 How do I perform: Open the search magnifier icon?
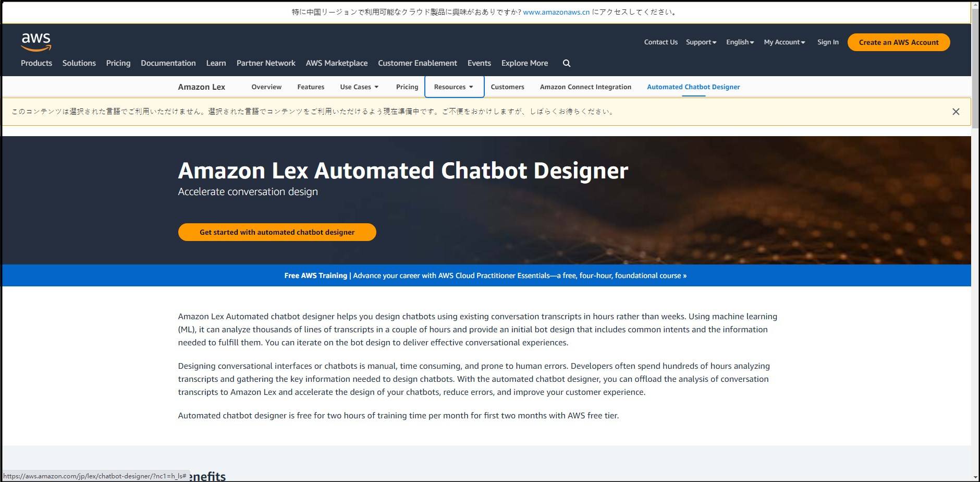click(567, 63)
